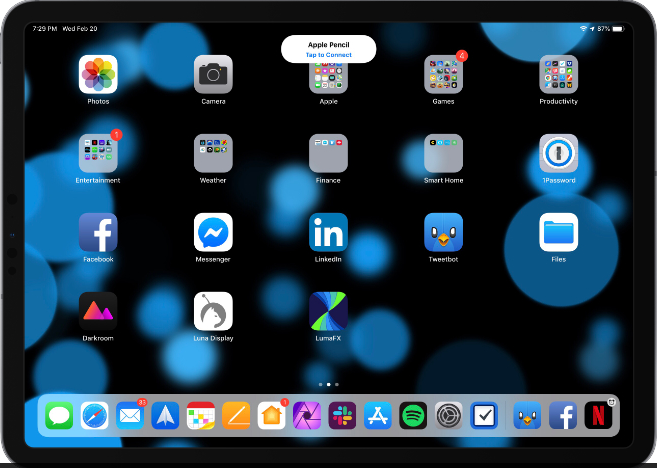Launch the Camera app
The width and height of the screenshot is (657, 468).
pyautogui.click(x=213, y=74)
